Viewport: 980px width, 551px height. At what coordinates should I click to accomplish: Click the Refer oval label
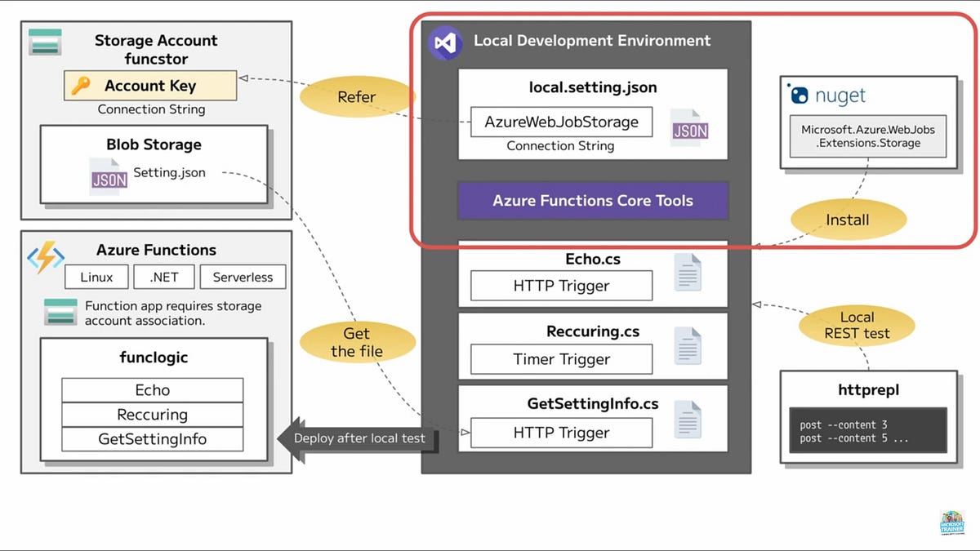click(358, 96)
